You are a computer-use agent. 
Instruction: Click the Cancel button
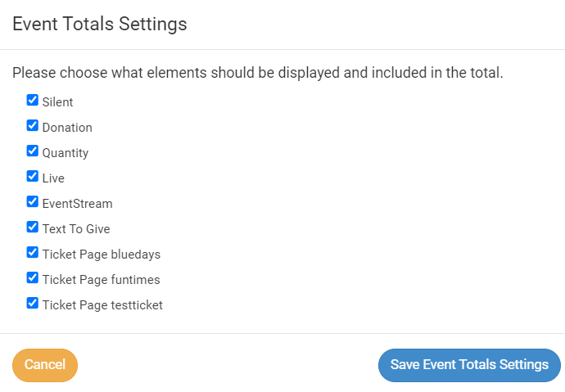(x=45, y=365)
